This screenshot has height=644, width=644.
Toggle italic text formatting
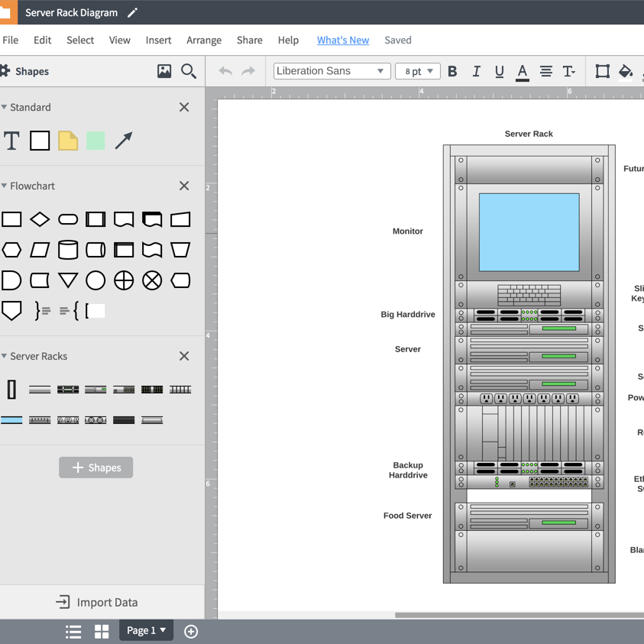point(476,71)
